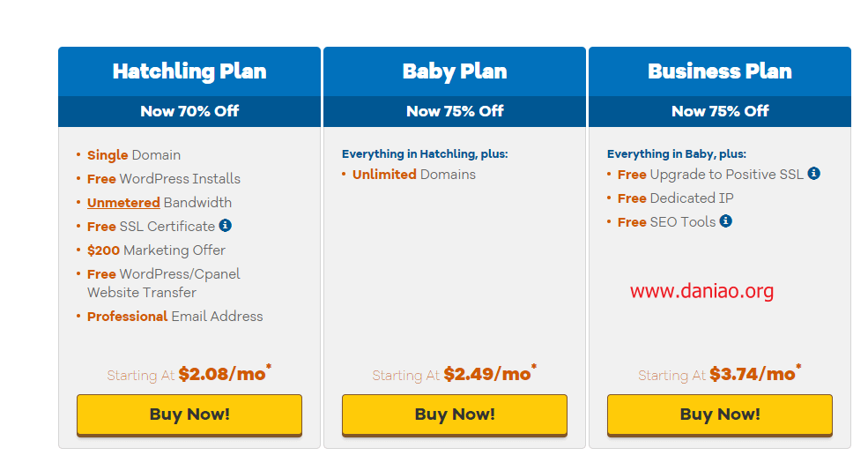Click Baby plan's Now 75% Off banner
Viewport: 868px width, 463px height.
[455, 111]
